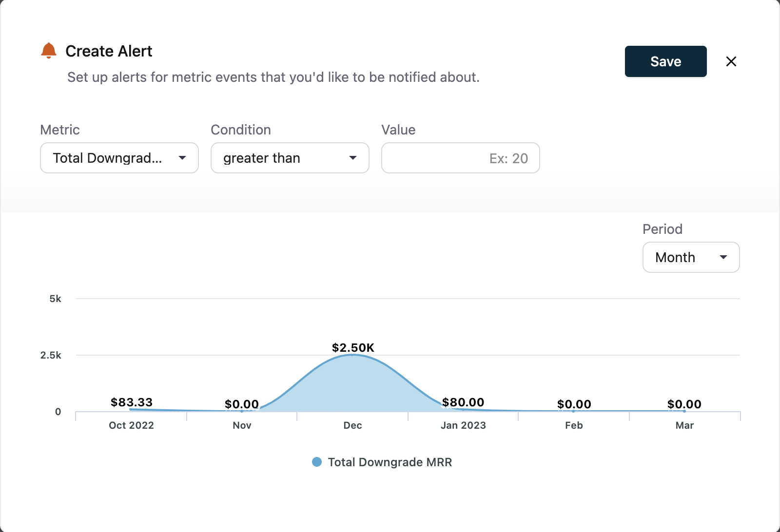Toggle the Total Downgrade MRR legend label
Screen dimensions: 780x532
pos(390,462)
